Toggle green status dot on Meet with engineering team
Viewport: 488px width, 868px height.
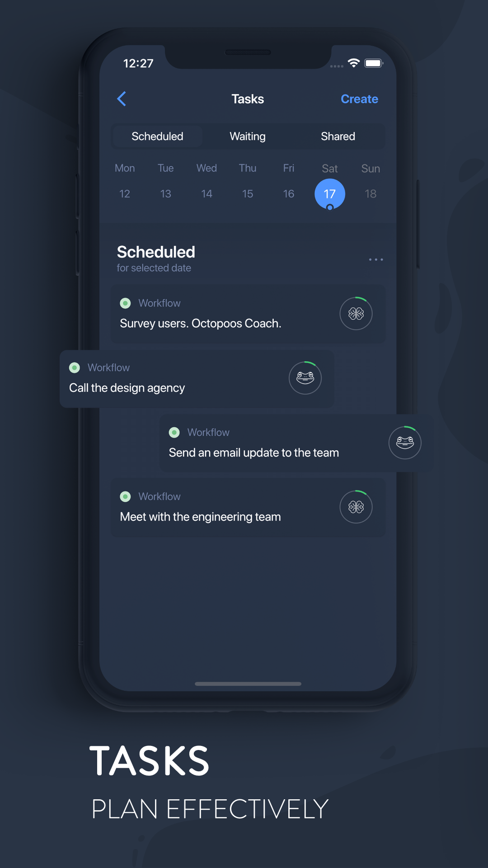tap(126, 496)
